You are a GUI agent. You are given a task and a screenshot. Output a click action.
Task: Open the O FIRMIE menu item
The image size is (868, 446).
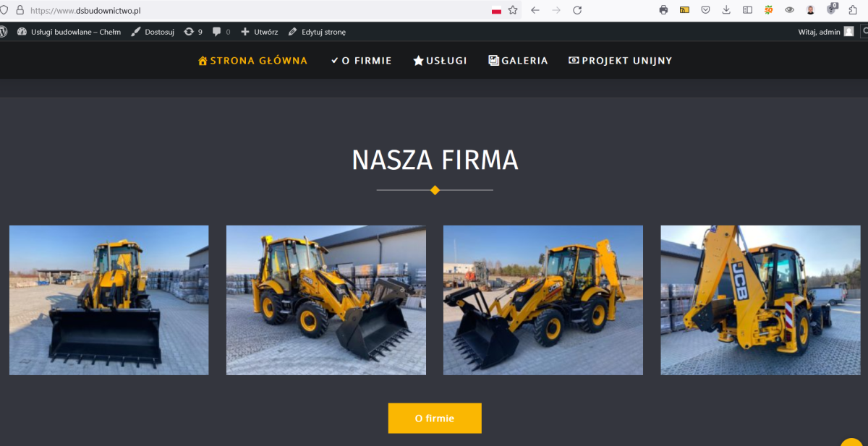click(361, 61)
